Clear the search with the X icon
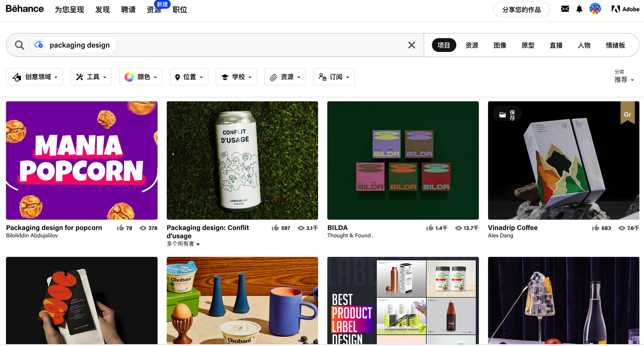 (x=411, y=45)
